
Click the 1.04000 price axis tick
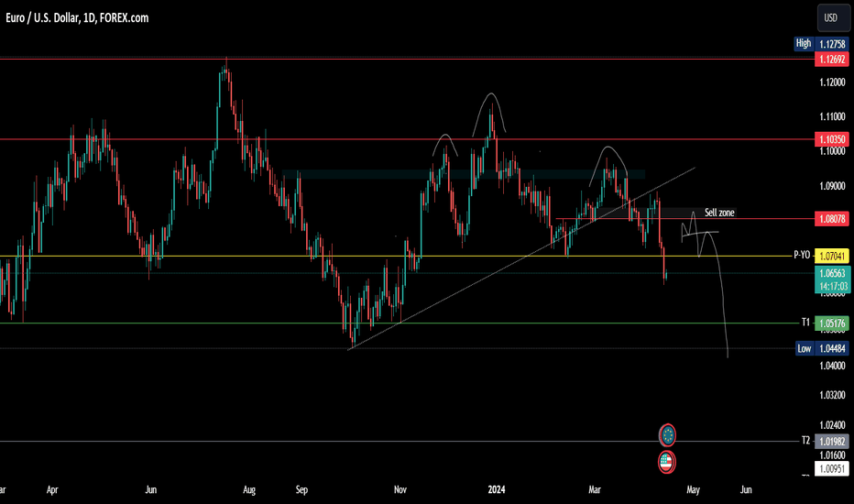click(x=832, y=366)
